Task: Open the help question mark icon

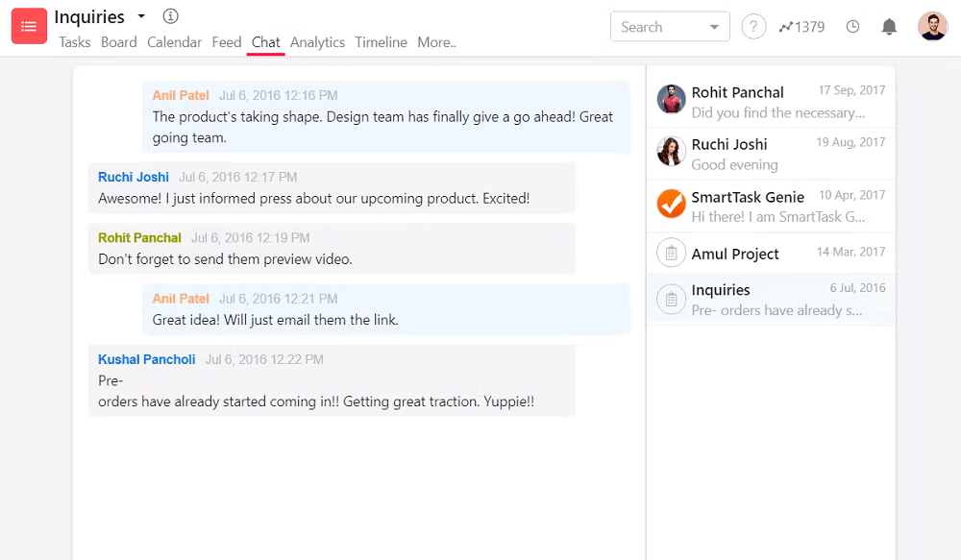Action: [x=754, y=27]
